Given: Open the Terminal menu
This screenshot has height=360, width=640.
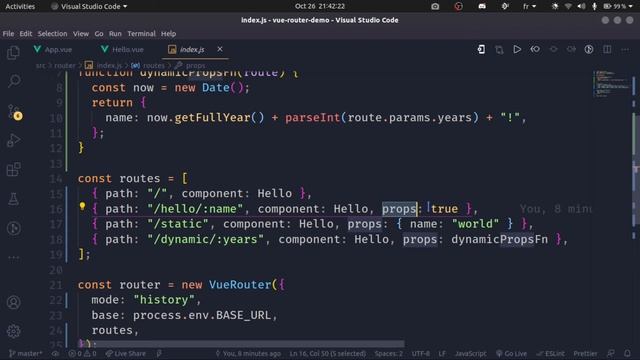Looking at the screenshot, I should coord(141,34).
